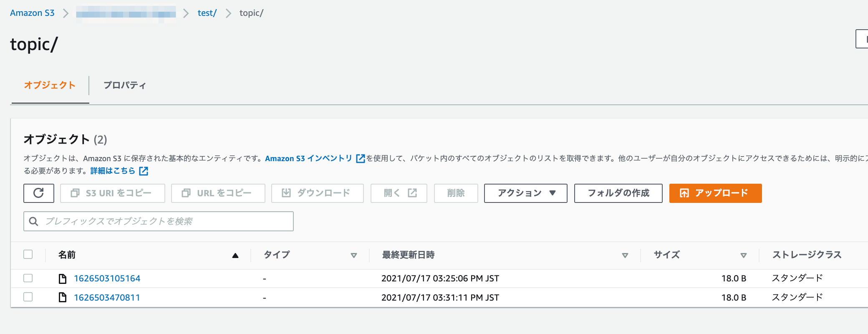
Task: Check the box for object 1626503105164
Action: pyautogui.click(x=28, y=278)
